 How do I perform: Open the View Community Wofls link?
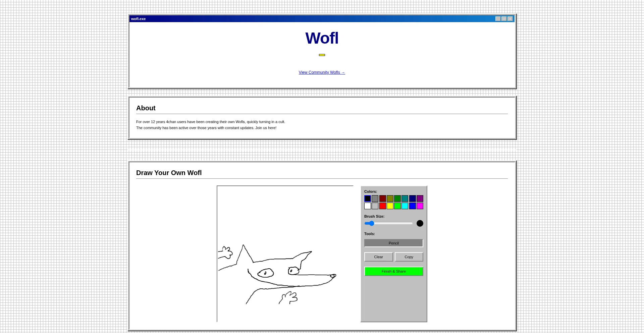pos(322,72)
